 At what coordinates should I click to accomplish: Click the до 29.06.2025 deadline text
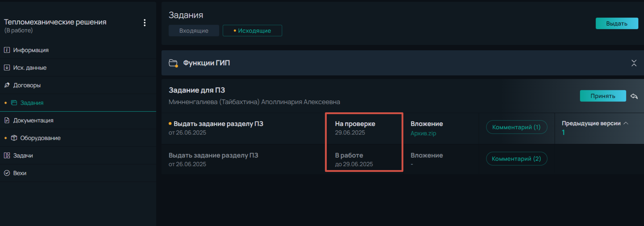(x=354, y=164)
